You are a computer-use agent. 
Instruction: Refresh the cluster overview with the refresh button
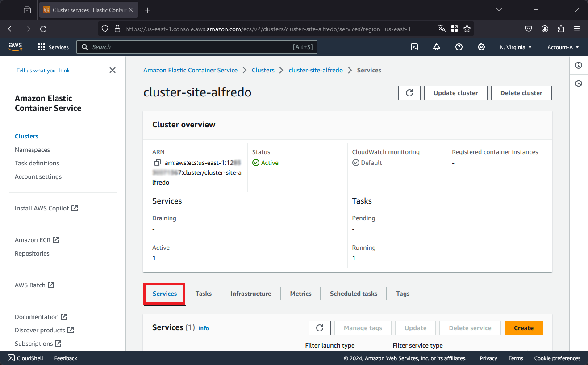point(409,93)
